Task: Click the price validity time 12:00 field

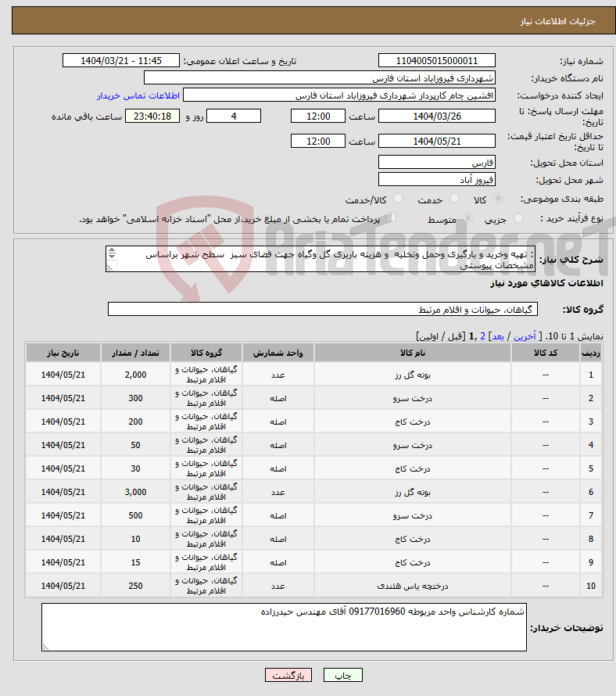Action: point(317,141)
